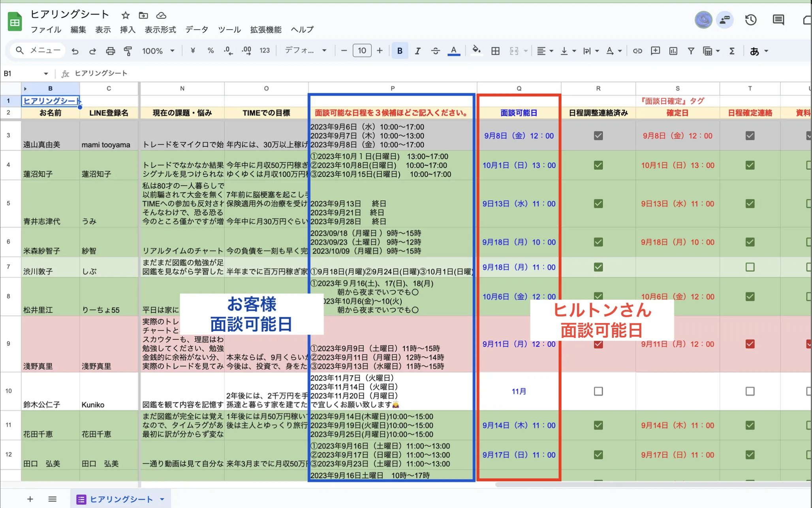Check 鈴木公仁子's 日程調整連絡済み checkbox
Image resolution: width=812 pixels, height=508 pixels.
coord(598,391)
